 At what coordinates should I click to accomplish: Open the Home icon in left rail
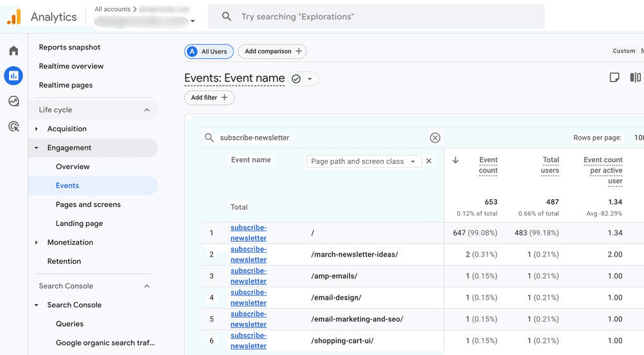coord(14,51)
